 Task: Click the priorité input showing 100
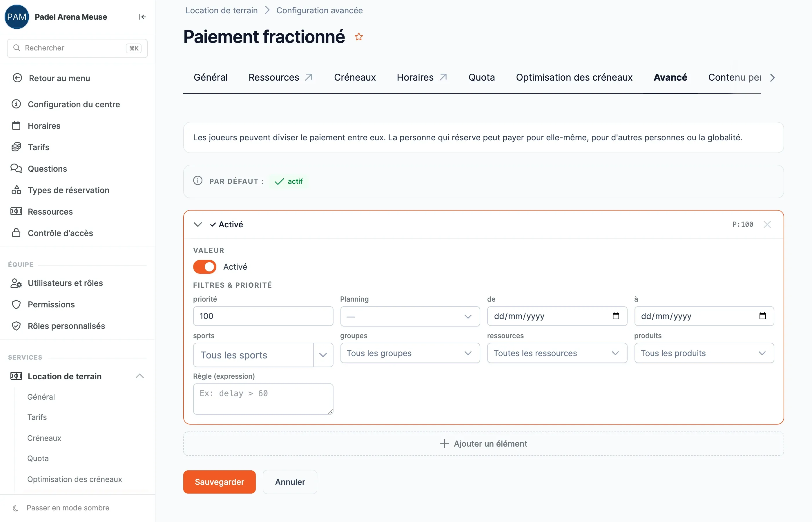(263, 316)
